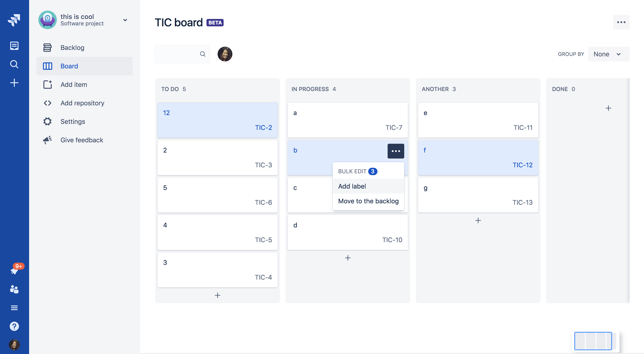This screenshot has height=354, width=644.
Task: Click the Add repository icon
Action: tap(47, 103)
